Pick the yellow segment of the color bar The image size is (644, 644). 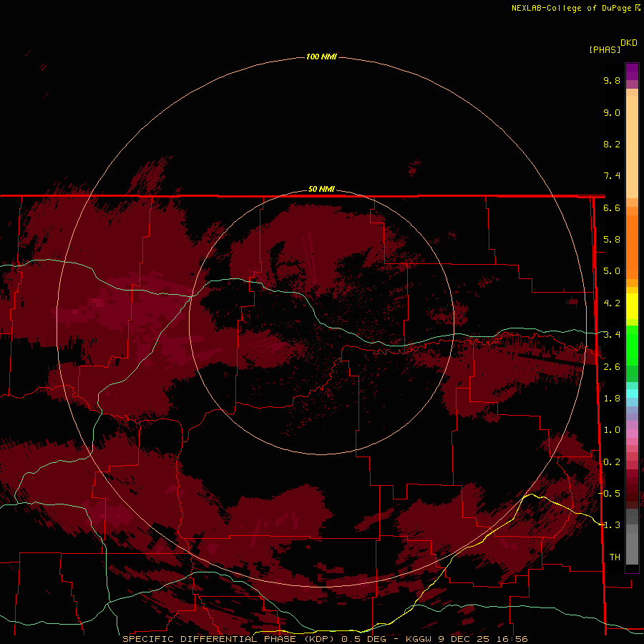tap(632, 306)
